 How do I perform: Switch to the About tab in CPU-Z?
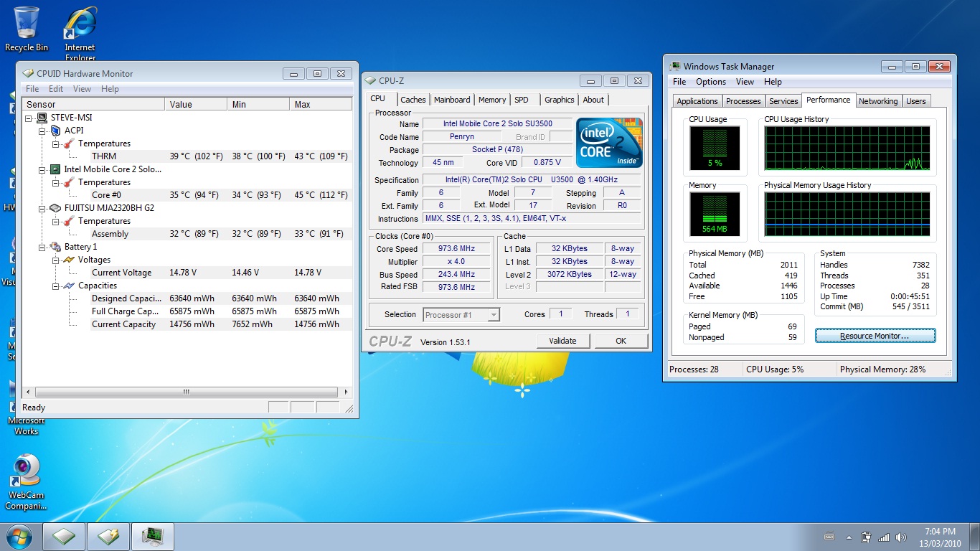593,100
